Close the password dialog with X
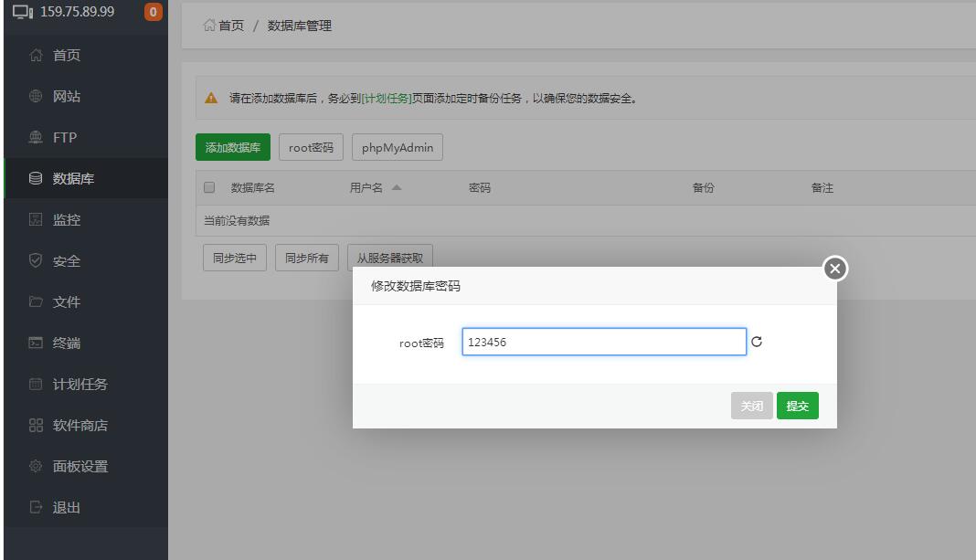 835,269
